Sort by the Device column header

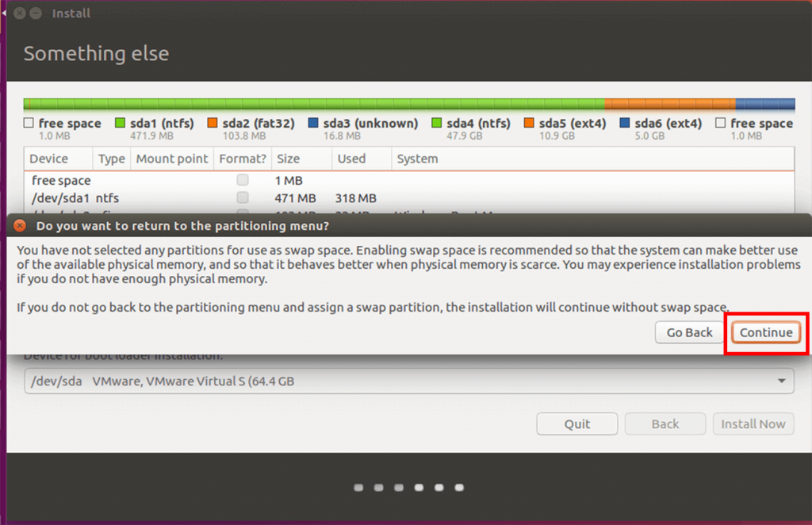[49, 159]
